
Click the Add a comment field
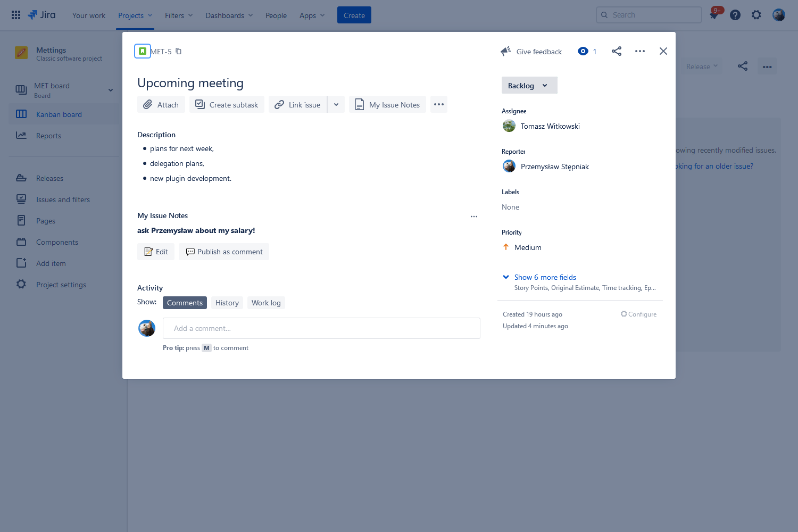[321, 328]
